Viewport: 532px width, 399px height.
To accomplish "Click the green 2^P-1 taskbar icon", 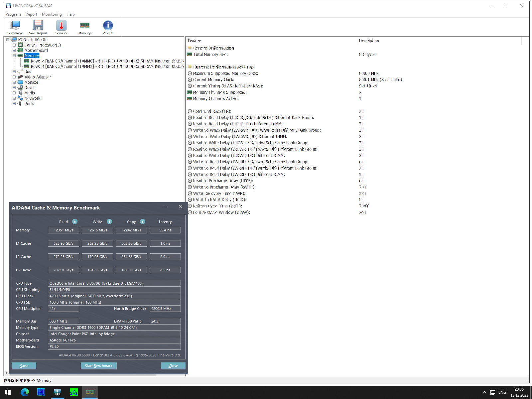I will click(73, 392).
